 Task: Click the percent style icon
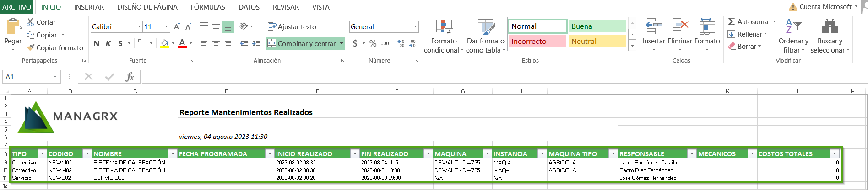[373, 43]
